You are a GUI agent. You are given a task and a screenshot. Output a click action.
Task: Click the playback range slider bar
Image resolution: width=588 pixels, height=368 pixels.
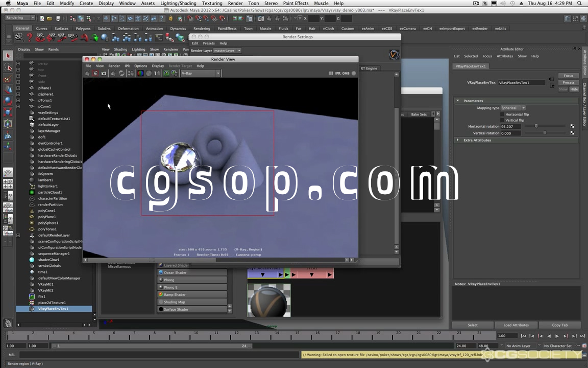[152, 346]
